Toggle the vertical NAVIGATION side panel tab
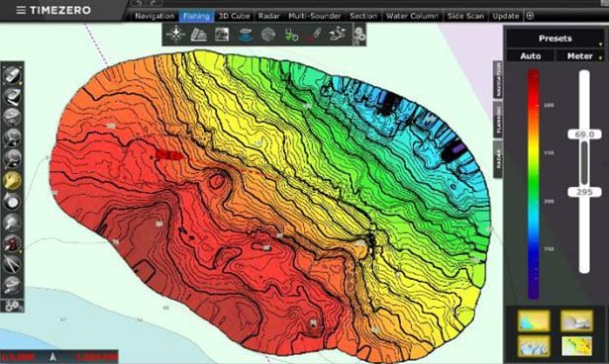Viewport: 609px width, 364px height. click(498, 79)
